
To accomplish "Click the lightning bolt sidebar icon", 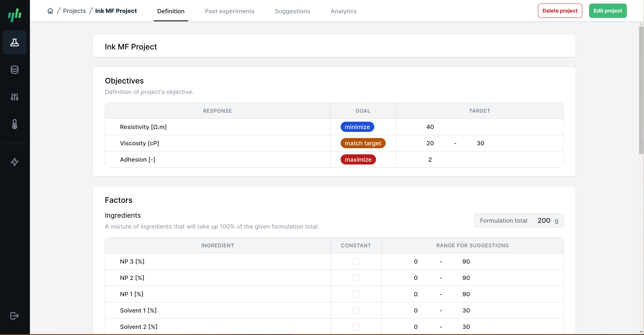I will tap(14, 162).
